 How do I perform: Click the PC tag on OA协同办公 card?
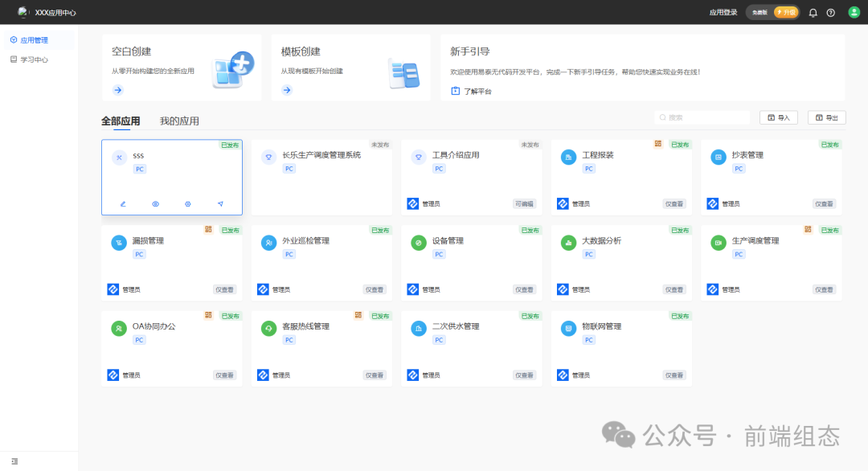click(140, 340)
